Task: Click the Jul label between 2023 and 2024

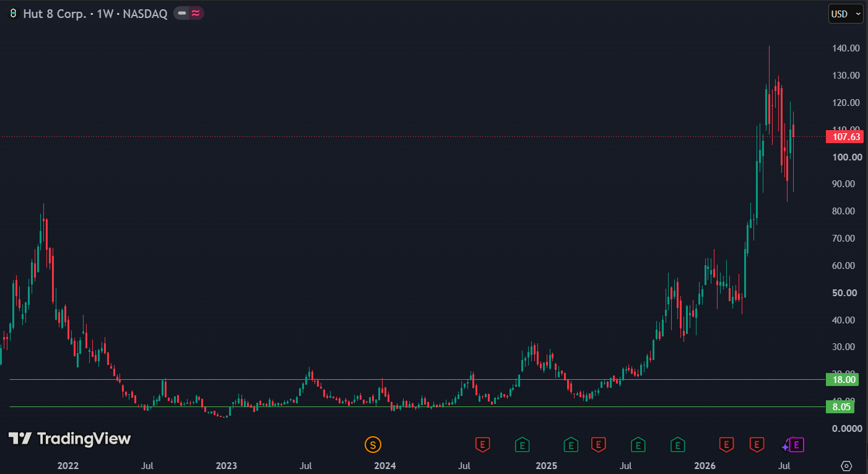Action: [x=306, y=466]
